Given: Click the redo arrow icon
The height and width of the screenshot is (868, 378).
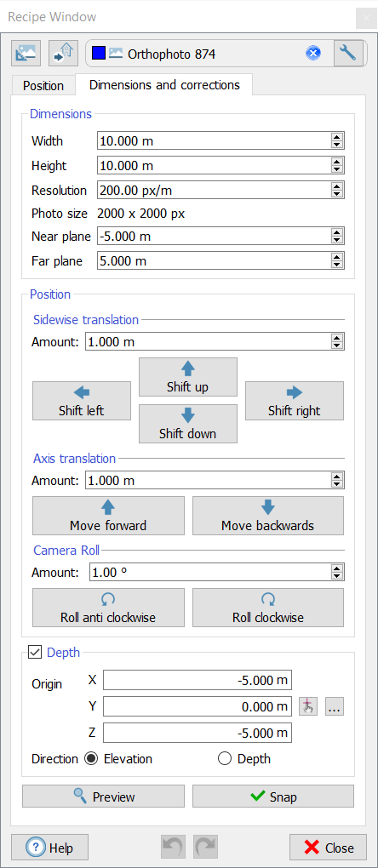Looking at the screenshot, I should tap(205, 848).
